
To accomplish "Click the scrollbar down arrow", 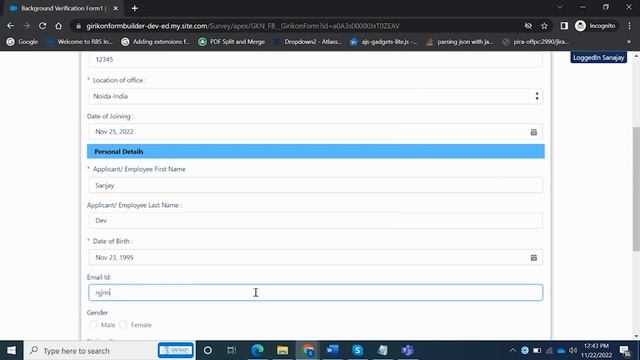I will click(636, 336).
